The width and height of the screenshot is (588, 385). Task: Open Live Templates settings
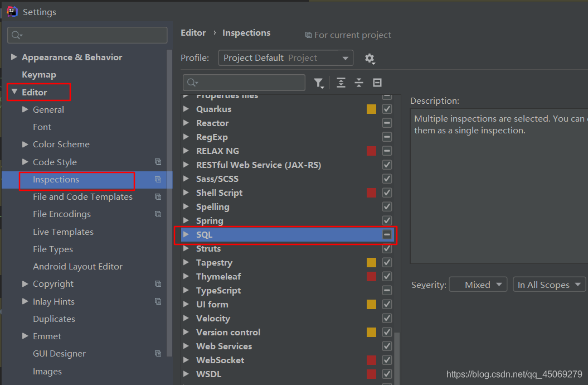click(x=63, y=232)
